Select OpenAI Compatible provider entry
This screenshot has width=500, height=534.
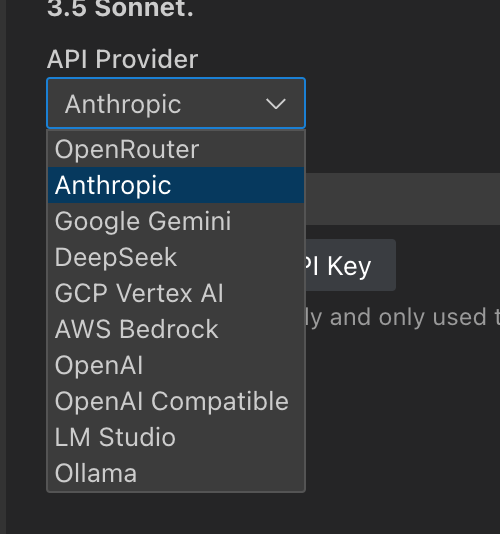[x=176, y=401]
